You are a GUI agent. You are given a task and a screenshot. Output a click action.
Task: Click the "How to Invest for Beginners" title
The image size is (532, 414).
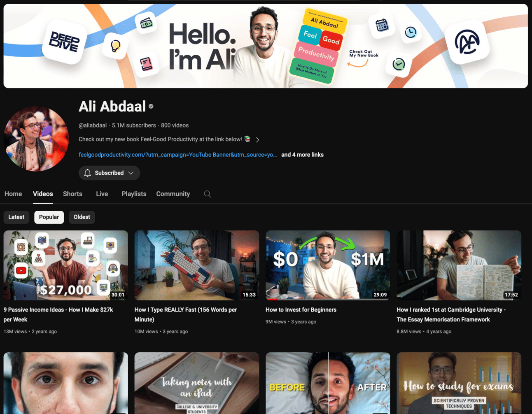click(x=301, y=310)
